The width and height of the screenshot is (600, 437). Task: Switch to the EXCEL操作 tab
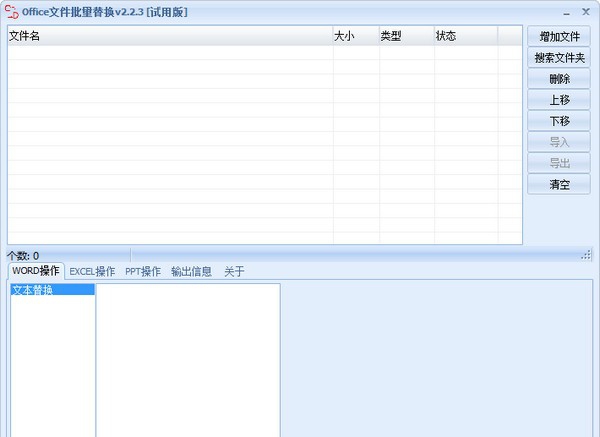[x=92, y=271]
